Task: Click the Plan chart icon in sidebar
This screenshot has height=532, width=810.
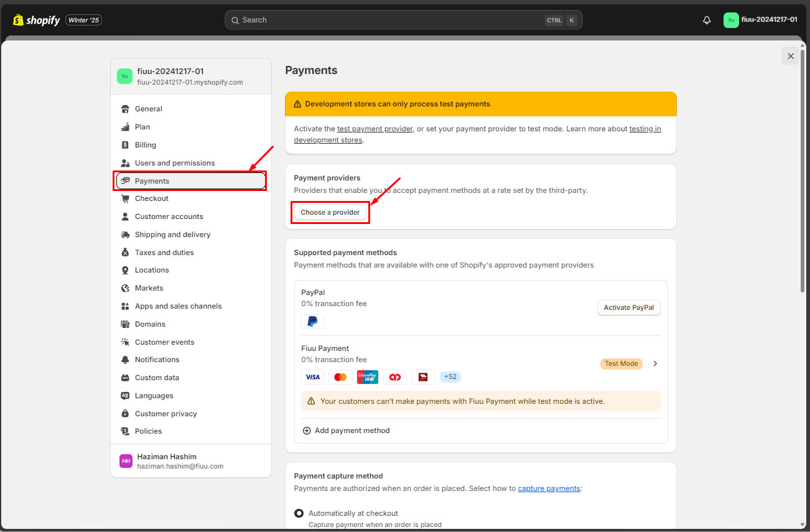Action: [x=124, y=127]
